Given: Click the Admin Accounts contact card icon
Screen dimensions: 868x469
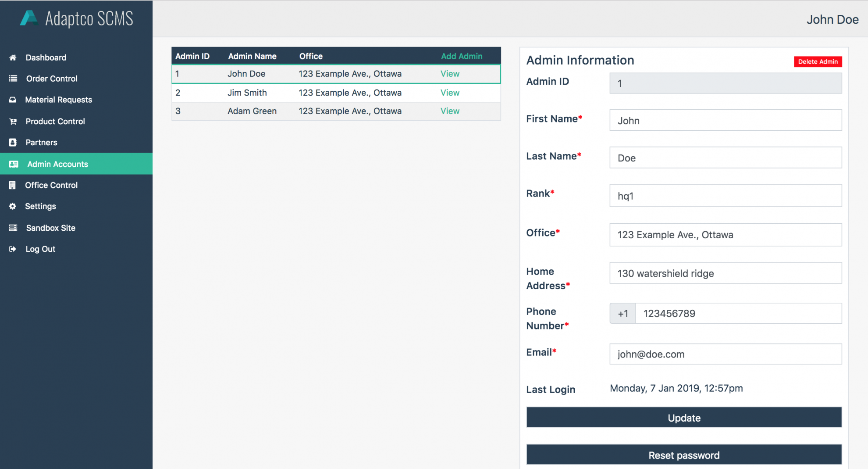Looking at the screenshot, I should (x=14, y=164).
